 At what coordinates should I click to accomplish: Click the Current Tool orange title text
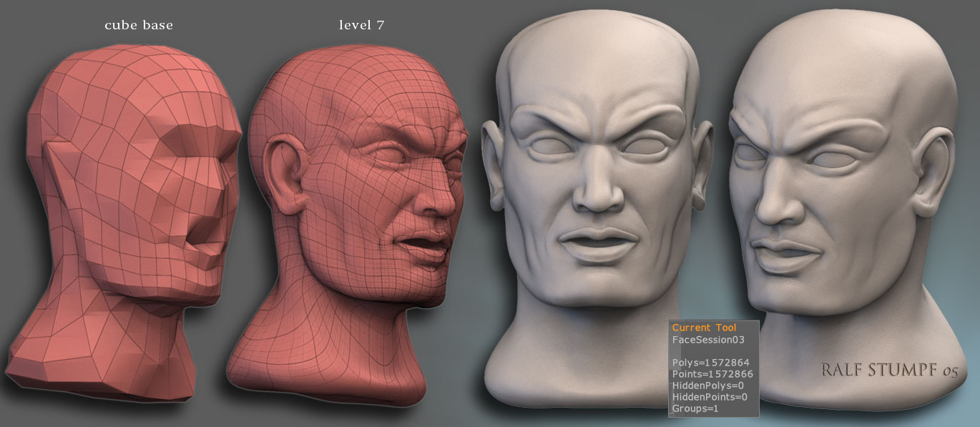[x=703, y=327]
